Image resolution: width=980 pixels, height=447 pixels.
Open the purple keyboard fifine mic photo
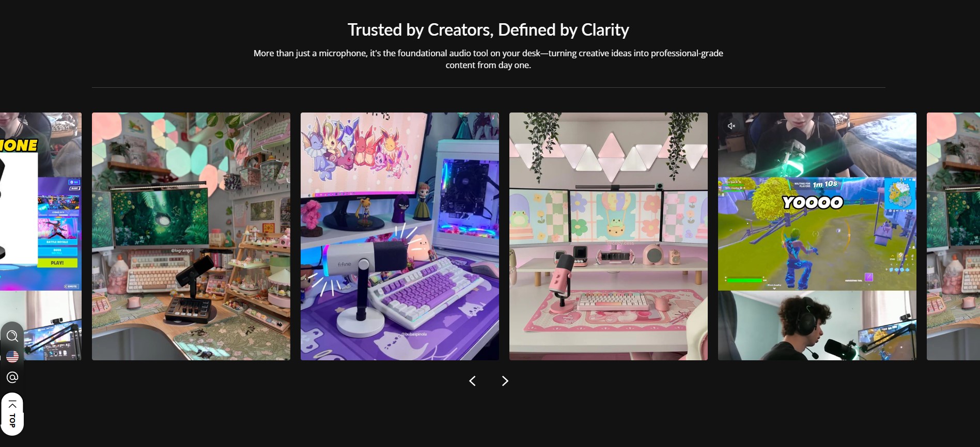(400, 236)
